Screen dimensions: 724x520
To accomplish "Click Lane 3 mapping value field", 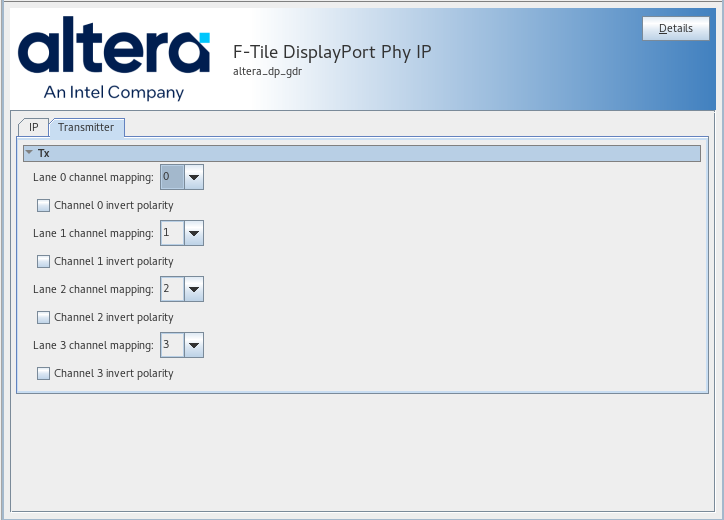I will 172,345.
